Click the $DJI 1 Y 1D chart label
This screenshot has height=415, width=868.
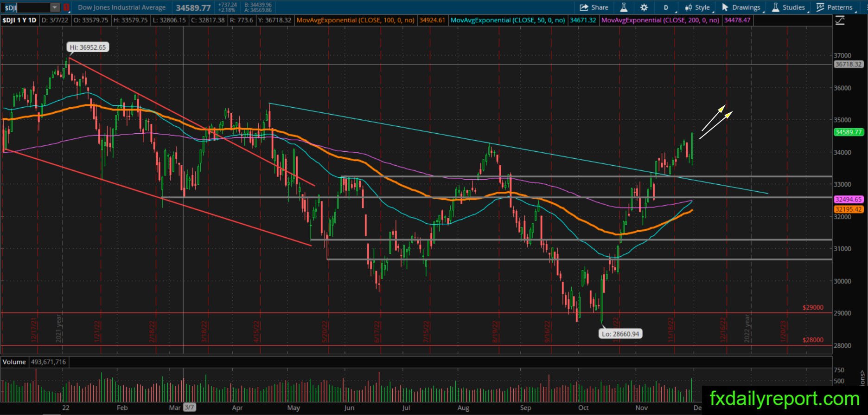(19, 20)
